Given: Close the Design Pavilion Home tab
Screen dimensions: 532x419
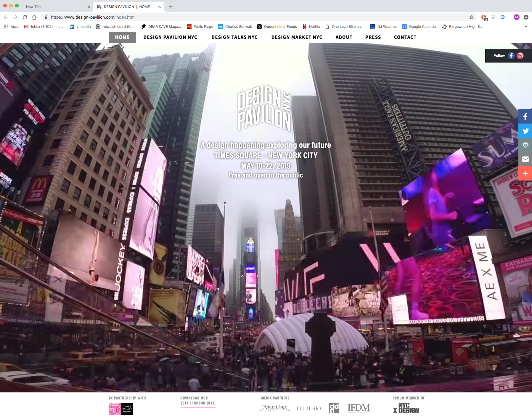Looking at the screenshot, I should [x=160, y=7].
